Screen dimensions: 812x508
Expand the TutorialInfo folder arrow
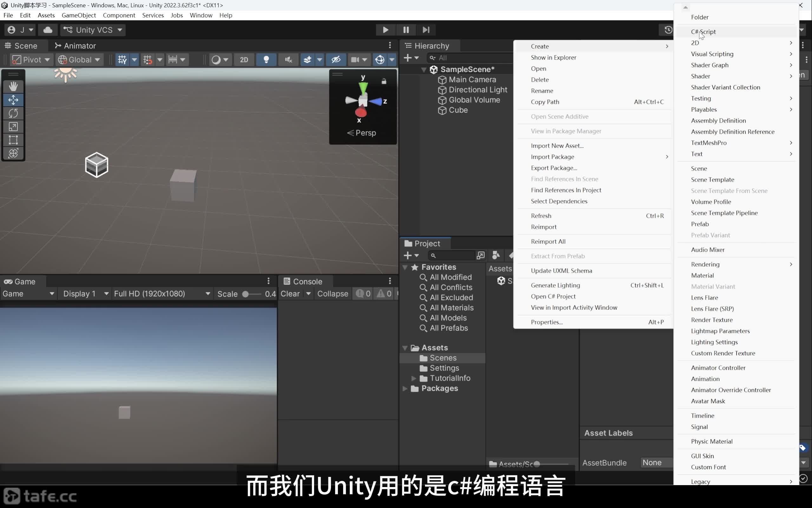pyautogui.click(x=414, y=378)
